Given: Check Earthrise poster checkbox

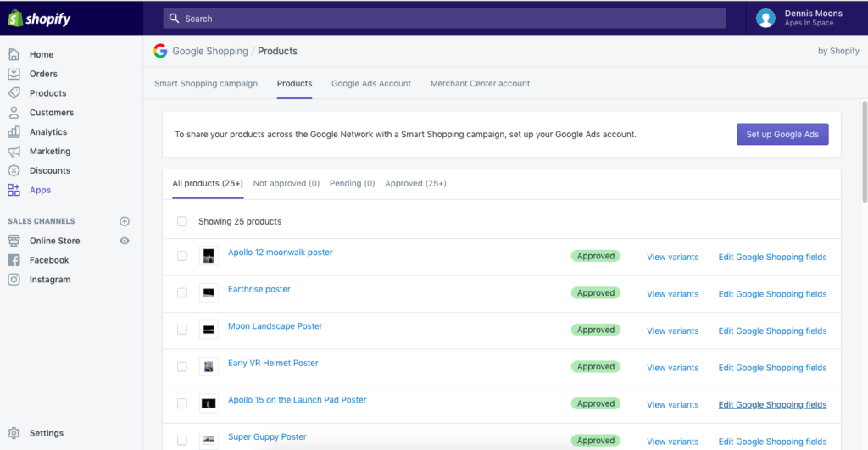Looking at the screenshot, I should coord(181,293).
